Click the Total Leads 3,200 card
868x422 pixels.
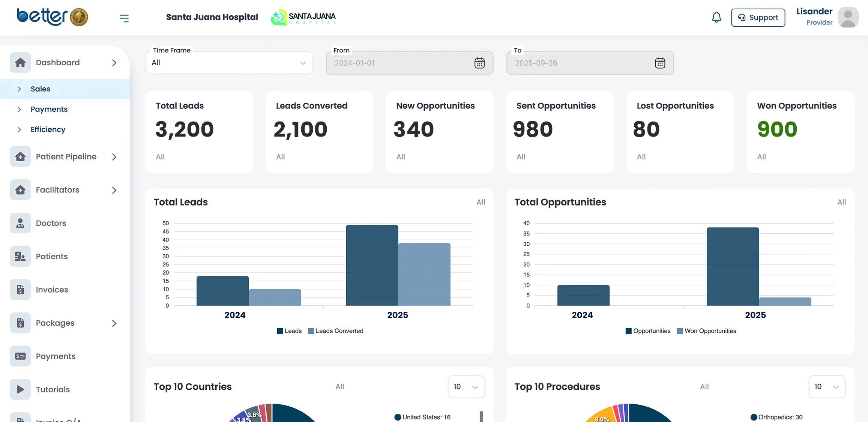199,131
